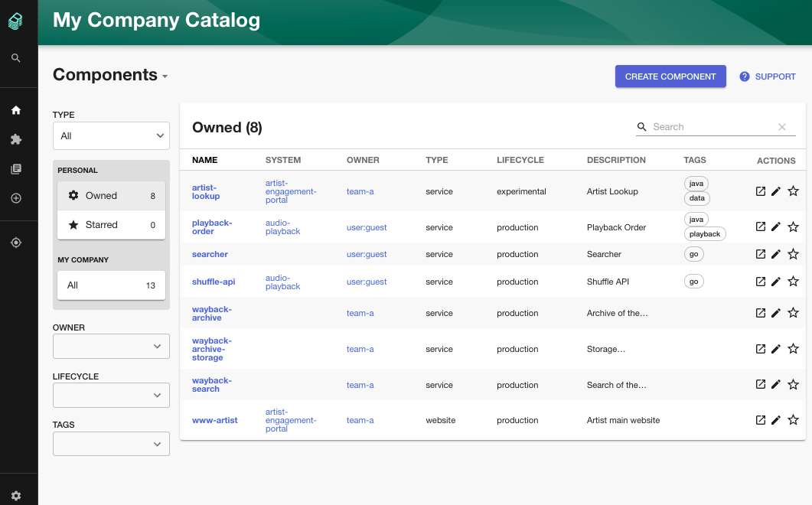812x505 pixels.
Task: View artist-lookup external link icon
Action: coord(760,191)
